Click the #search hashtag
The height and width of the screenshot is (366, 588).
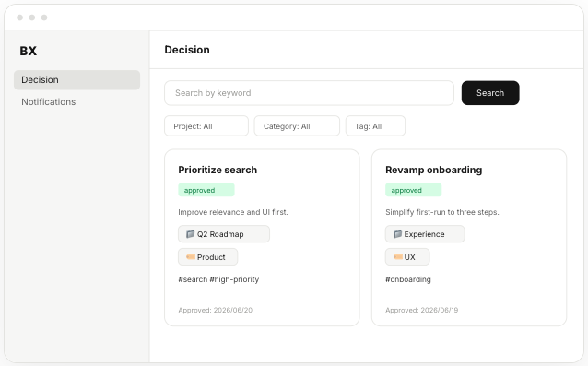[193, 279]
